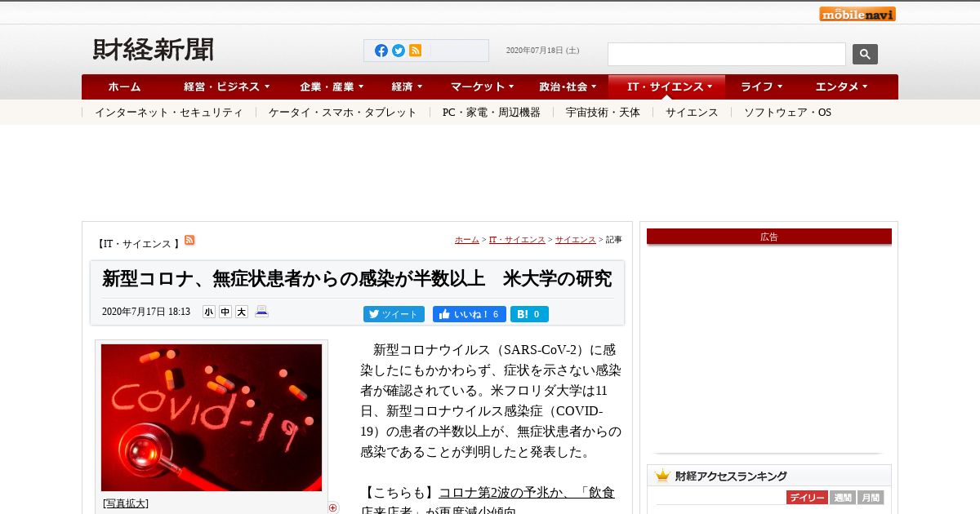The image size is (980, 514).
Task: Expand the エンタメ menu
Action: click(842, 86)
